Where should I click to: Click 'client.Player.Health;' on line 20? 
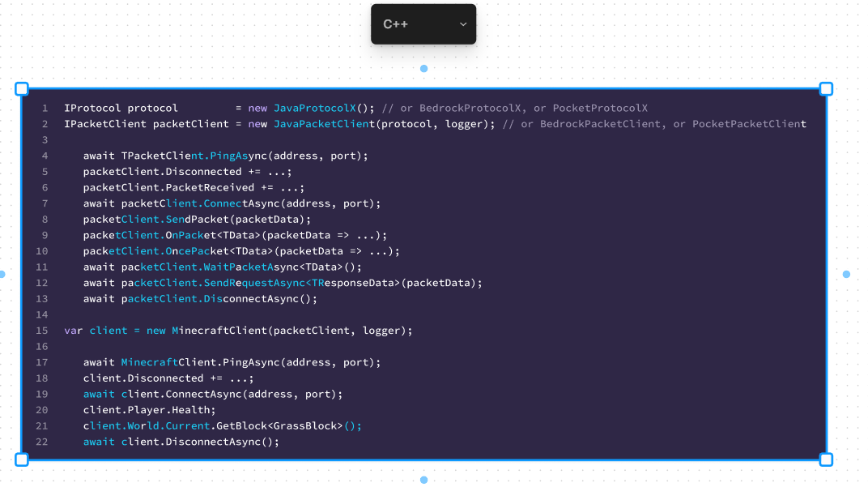[x=150, y=410]
